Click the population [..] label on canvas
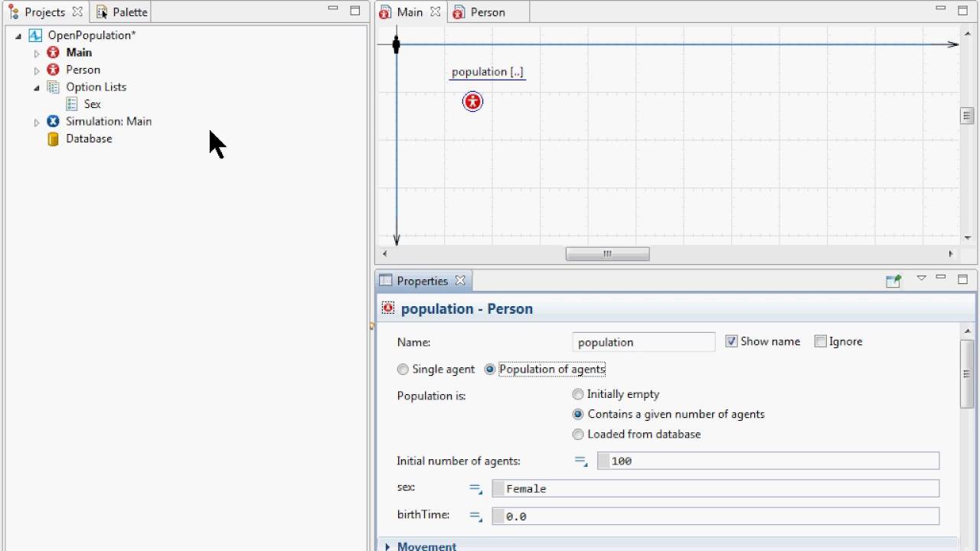This screenshot has width=980, height=551. click(x=487, y=72)
